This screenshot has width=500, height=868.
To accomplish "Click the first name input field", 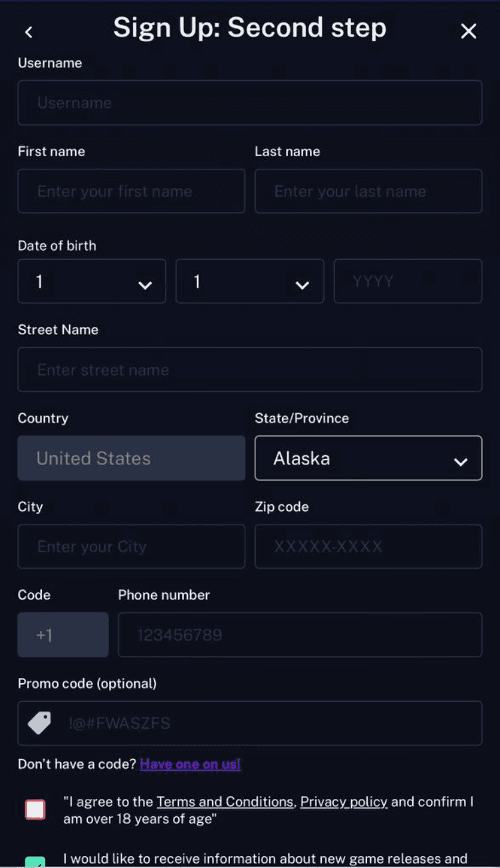I will (x=130, y=191).
